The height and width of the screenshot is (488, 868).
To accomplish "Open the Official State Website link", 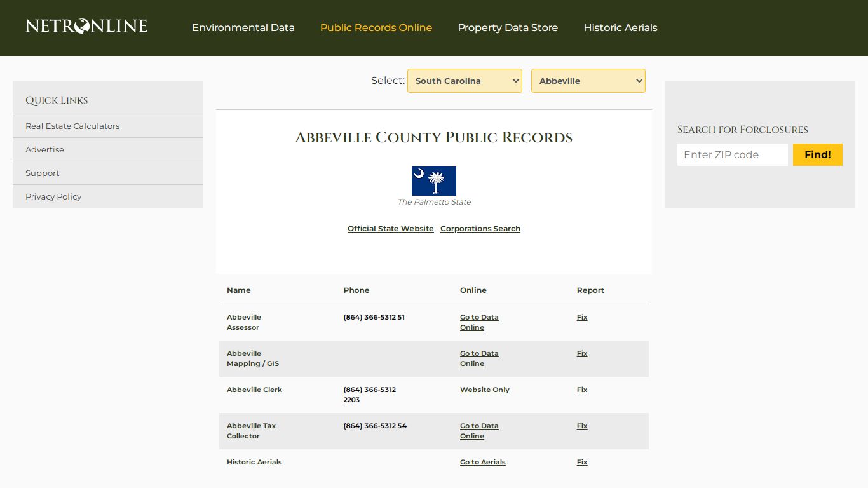I will [x=391, y=229].
